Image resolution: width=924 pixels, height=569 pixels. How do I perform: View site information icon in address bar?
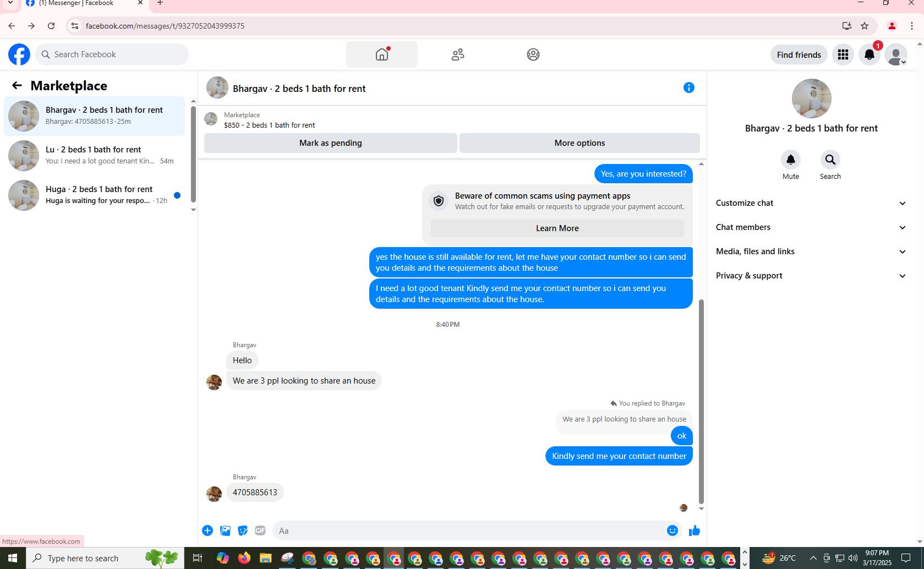(x=75, y=26)
